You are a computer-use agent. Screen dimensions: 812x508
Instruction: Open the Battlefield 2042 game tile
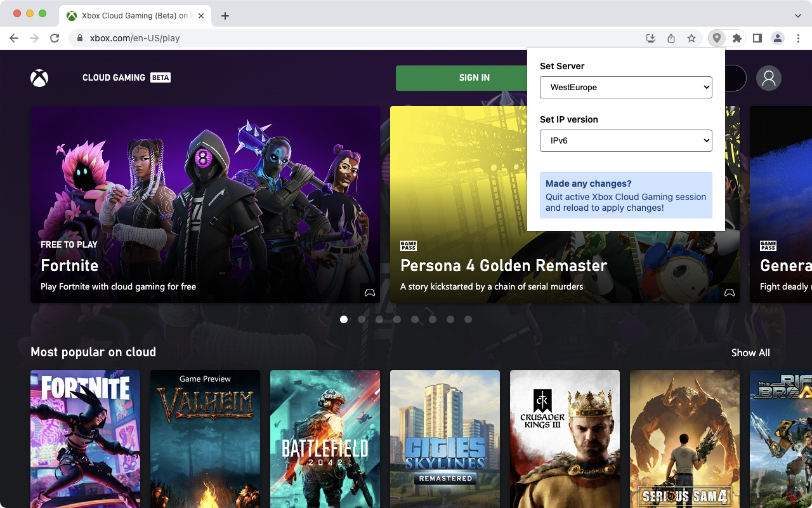(x=325, y=439)
